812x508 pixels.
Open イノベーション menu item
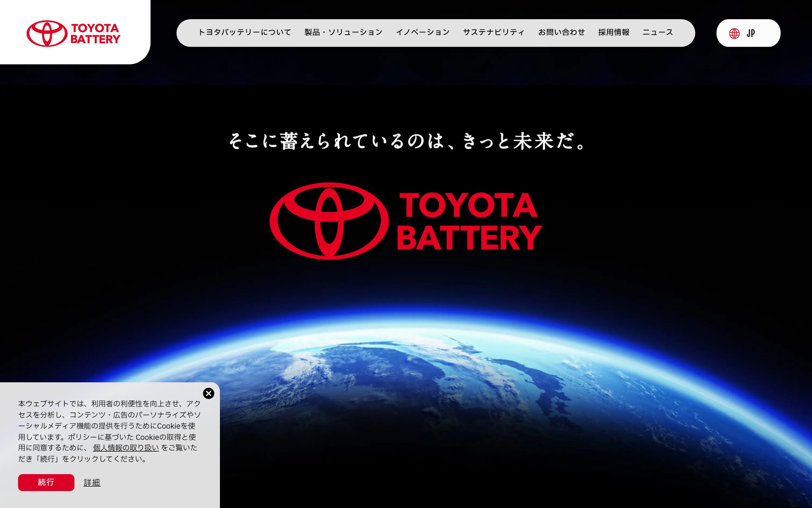(x=423, y=32)
